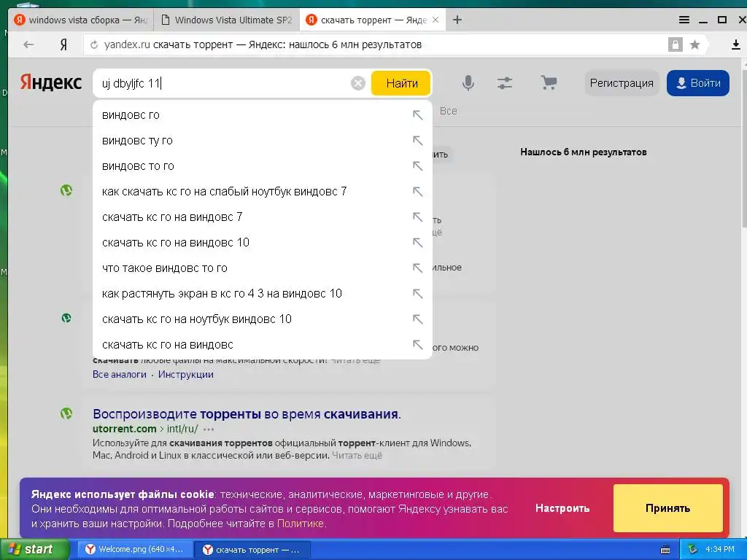Close the 'скачать торрент' tab

coord(436,20)
